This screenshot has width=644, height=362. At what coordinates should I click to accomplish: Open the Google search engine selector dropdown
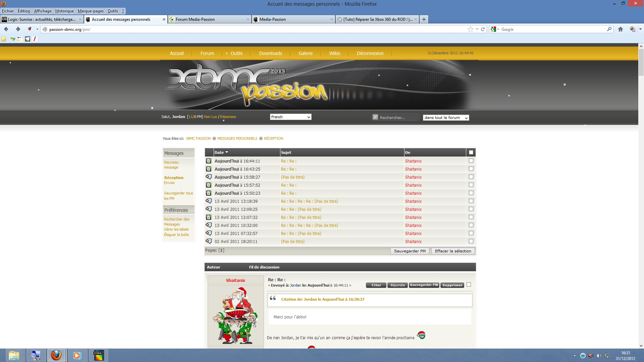(495, 29)
